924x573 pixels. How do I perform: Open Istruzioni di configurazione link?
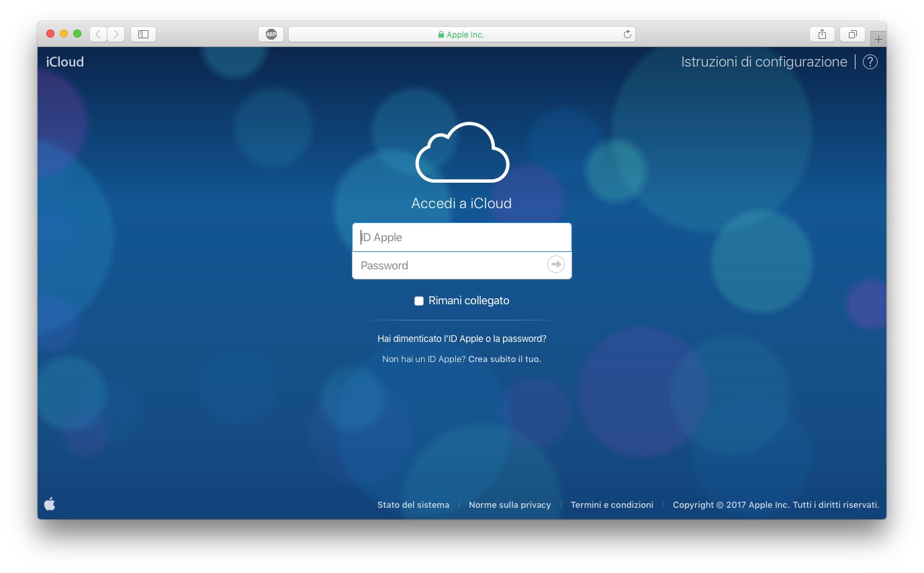pos(764,62)
